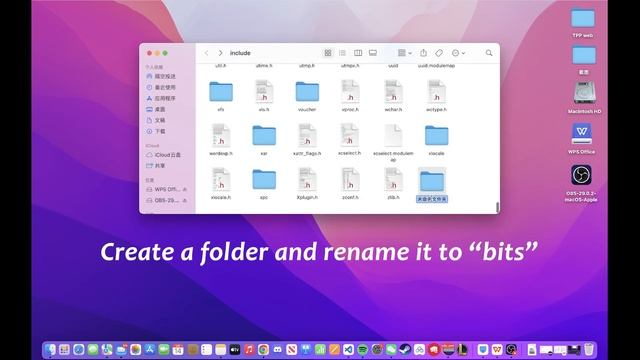Open the more actions ellipsis dropdown
This screenshot has height=360, width=640.
pyautogui.click(x=458, y=53)
